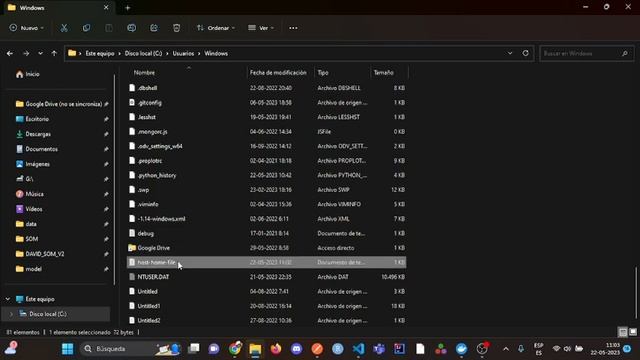Open a new tab with plus button
The height and width of the screenshot is (360, 640).
pyautogui.click(x=127, y=8)
